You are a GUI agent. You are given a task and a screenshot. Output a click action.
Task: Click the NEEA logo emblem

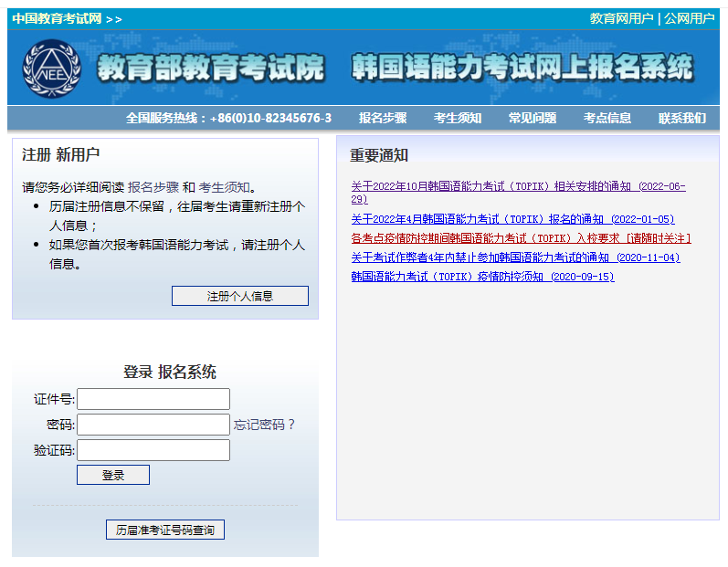coord(52,68)
